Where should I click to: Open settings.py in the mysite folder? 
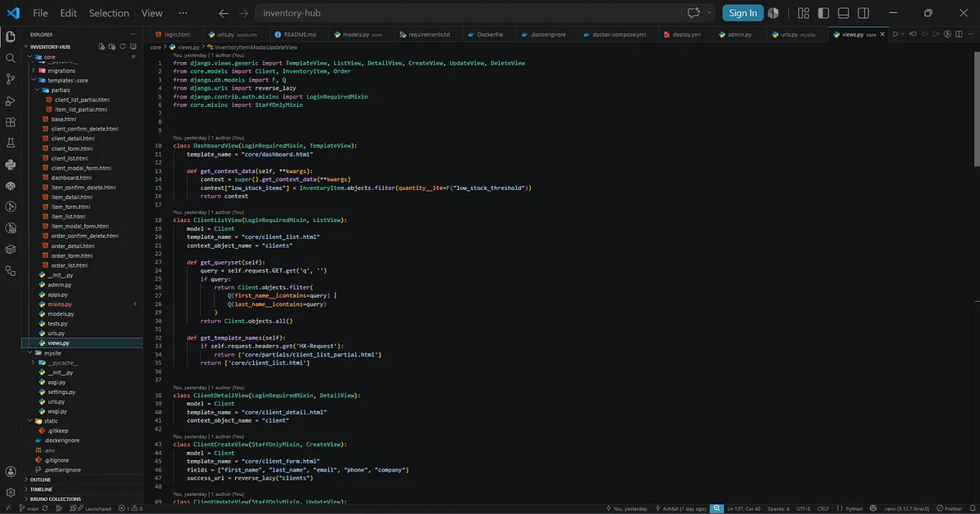tap(61, 392)
